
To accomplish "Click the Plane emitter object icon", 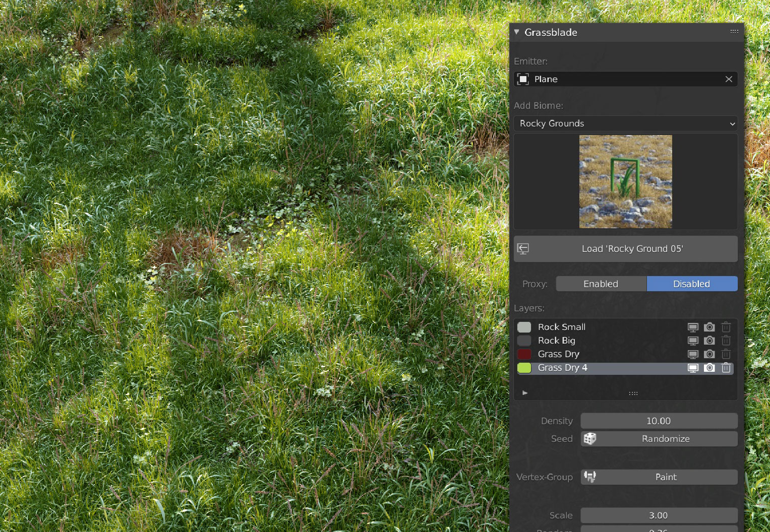I will click(523, 79).
